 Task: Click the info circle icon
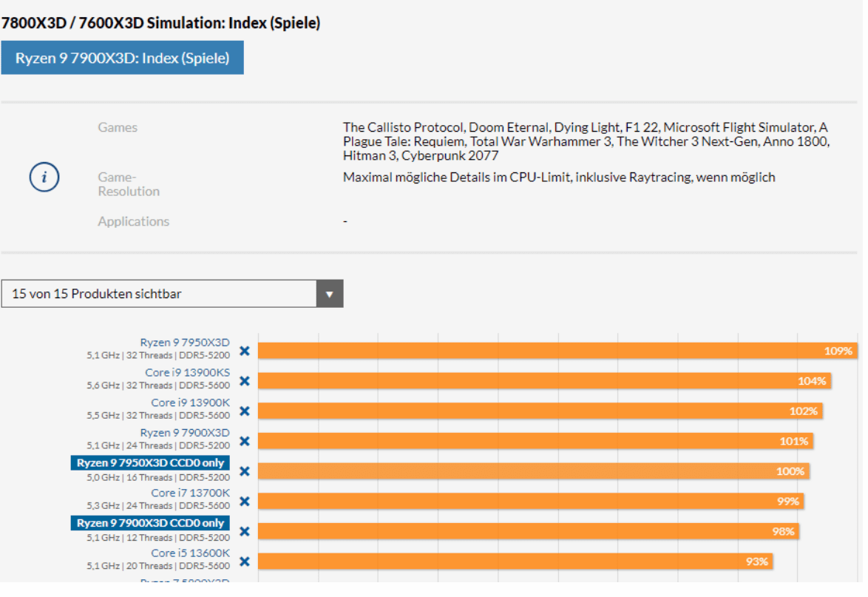tap(44, 178)
